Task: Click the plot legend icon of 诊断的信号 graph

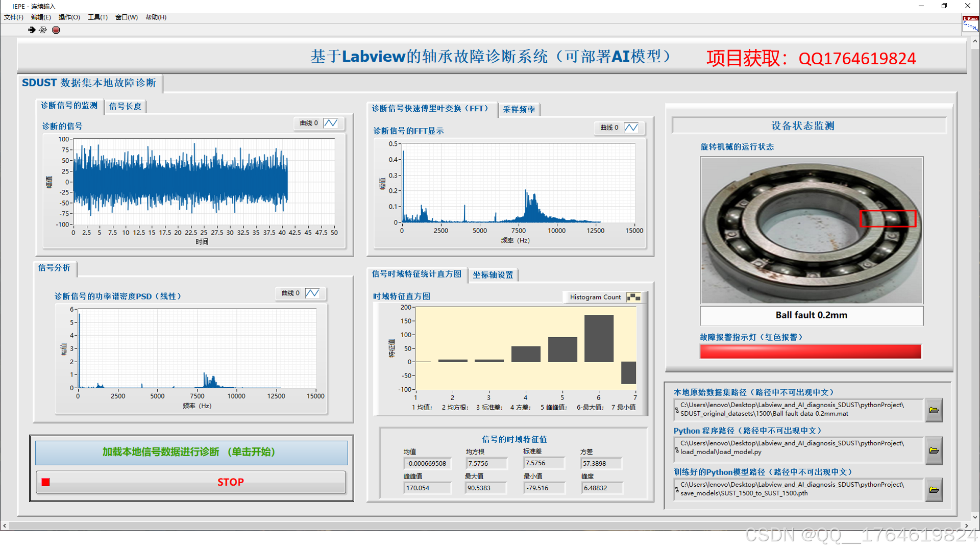Action: click(331, 123)
